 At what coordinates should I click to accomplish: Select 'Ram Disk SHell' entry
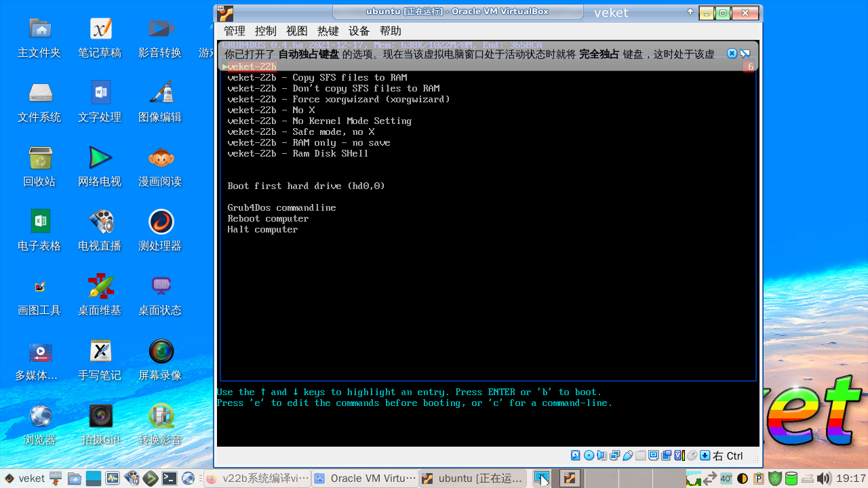(x=298, y=153)
